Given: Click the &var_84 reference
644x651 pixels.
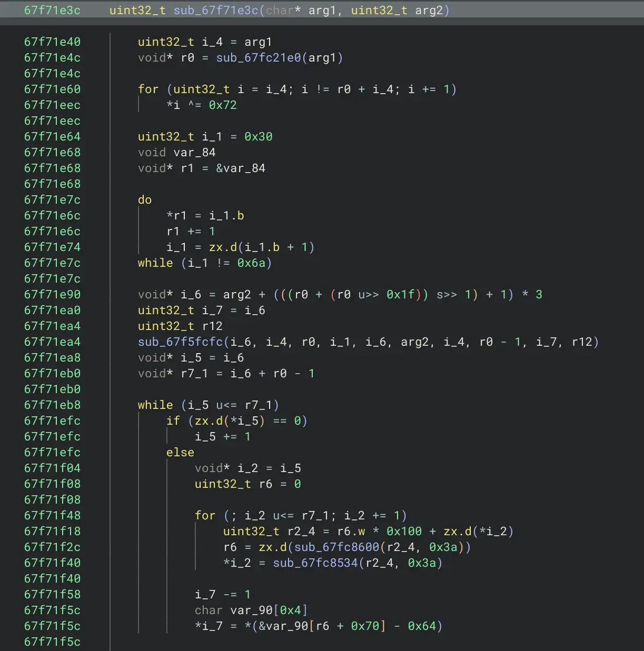Looking at the screenshot, I should click(x=241, y=168).
